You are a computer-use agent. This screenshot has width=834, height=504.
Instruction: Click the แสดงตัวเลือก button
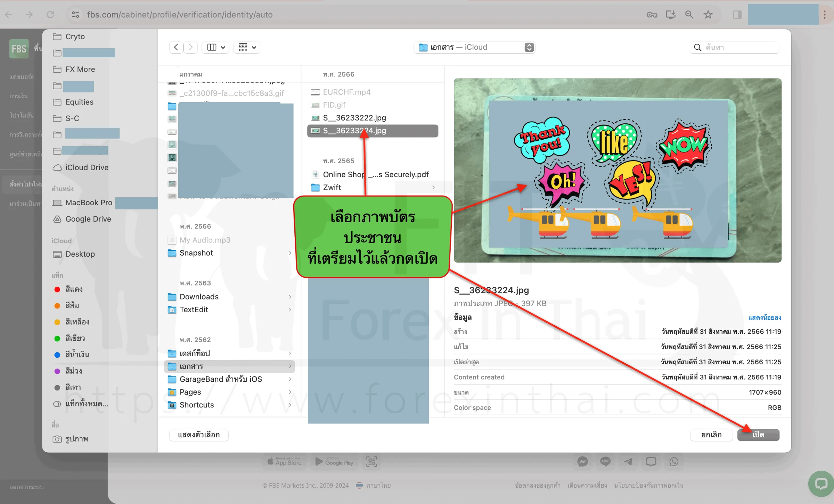click(199, 435)
